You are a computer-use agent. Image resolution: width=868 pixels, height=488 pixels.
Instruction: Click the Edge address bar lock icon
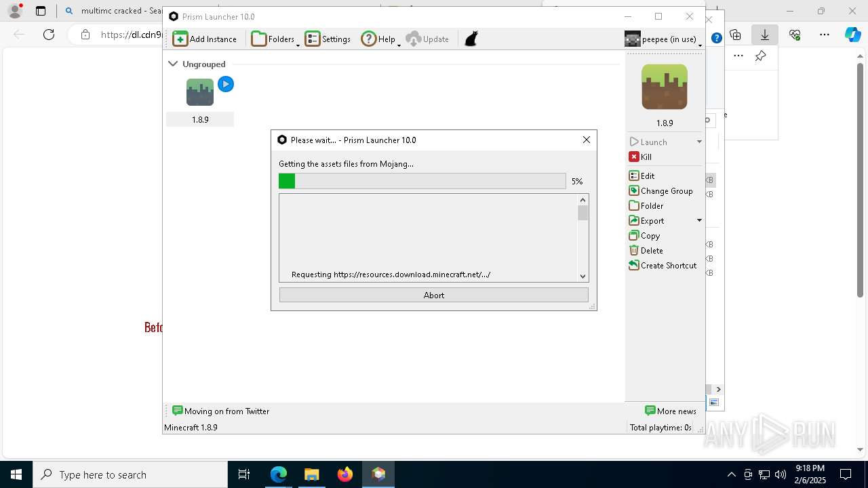click(x=85, y=35)
